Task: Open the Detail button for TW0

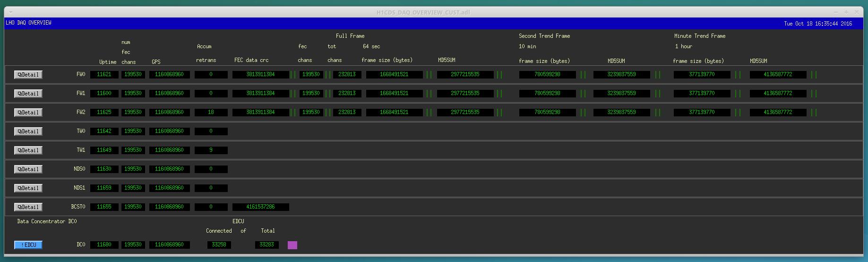Action: [x=28, y=131]
